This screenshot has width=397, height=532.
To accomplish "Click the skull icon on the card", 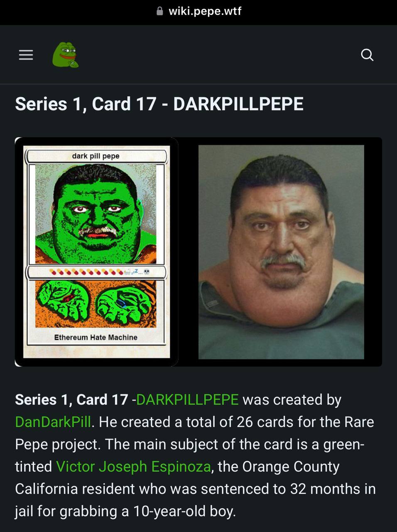I will (x=147, y=272).
